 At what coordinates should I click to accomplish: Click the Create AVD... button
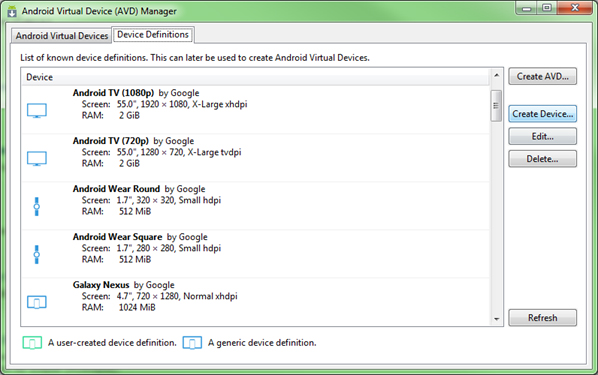tap(542, 77)
